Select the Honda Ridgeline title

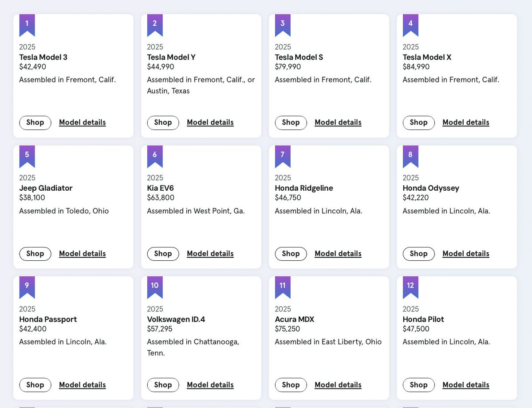(x=304, y=188)
